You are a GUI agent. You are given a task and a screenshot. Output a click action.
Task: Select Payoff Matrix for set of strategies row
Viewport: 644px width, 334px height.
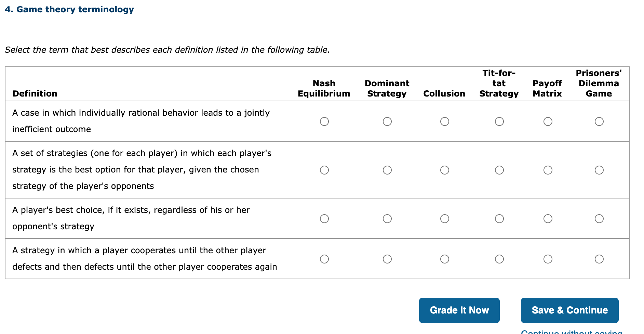(548, 170)
